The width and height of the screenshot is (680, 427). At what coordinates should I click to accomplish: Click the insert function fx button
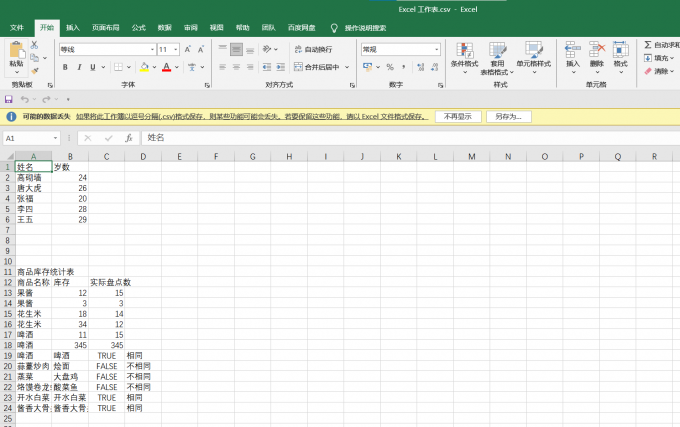point(128,138)
